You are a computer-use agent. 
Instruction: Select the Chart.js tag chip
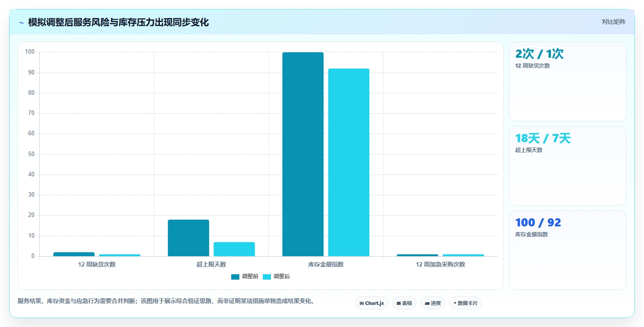tap(371, 303)
